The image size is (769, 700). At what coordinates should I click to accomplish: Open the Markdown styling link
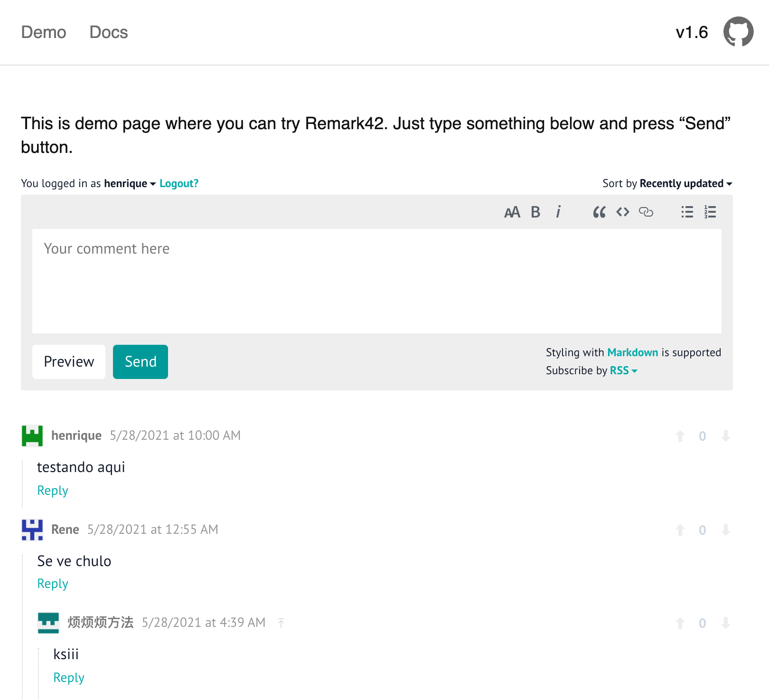pos(633,352)
